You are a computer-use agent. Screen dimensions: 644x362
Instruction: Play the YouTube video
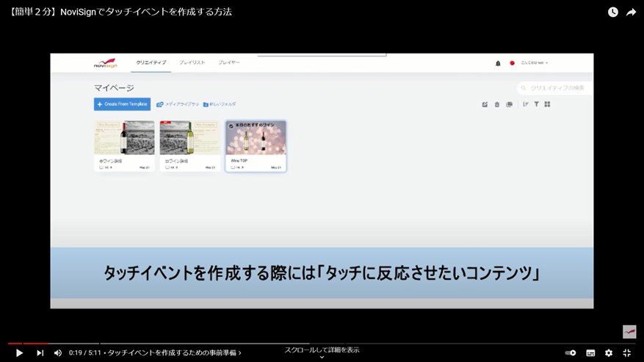coord(19,352)
